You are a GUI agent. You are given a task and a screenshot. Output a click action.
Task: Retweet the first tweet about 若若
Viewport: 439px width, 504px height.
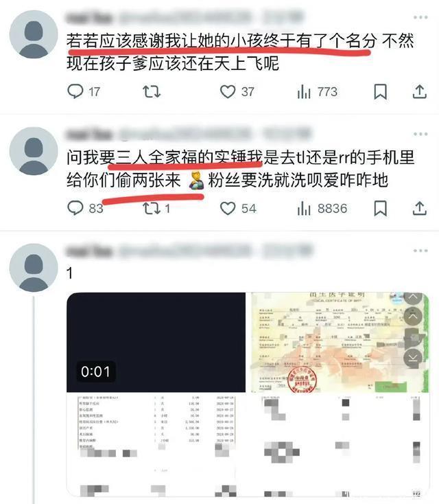pos(152,92)
